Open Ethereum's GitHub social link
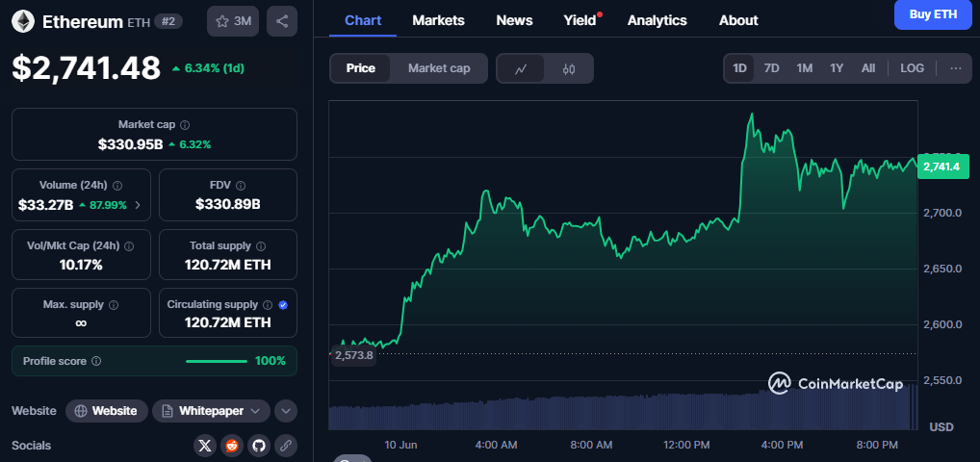The width and height of the screenshot is (980, 462). coord(259,446)
